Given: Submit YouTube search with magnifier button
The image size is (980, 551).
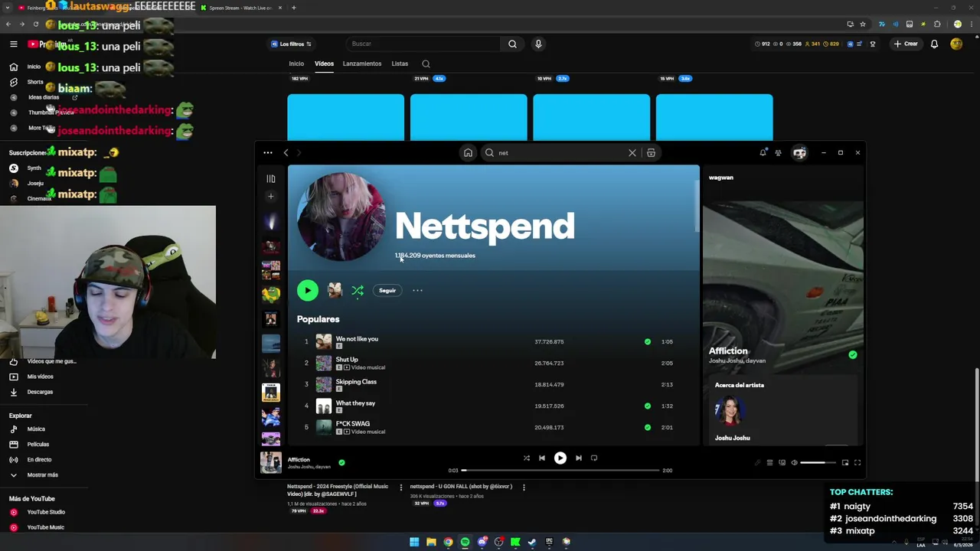Looking at the screenshot, I should tap(512, 44).
